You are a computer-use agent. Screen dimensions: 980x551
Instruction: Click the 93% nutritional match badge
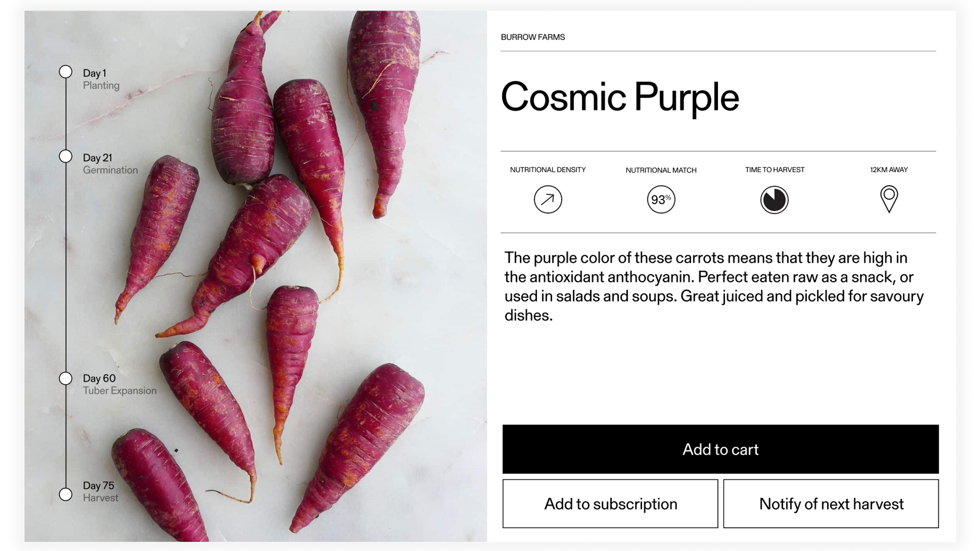click(661, 199)
